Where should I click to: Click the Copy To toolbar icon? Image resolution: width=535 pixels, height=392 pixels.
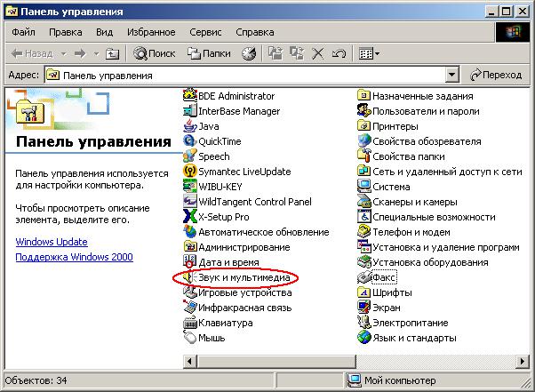tap(297, 53)
